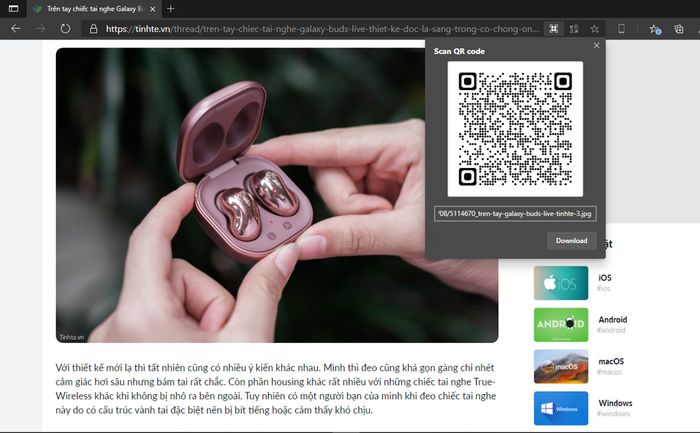Open the favorites list icon
The width and height of the screenshot is (700, 433).
coord(655,29)
